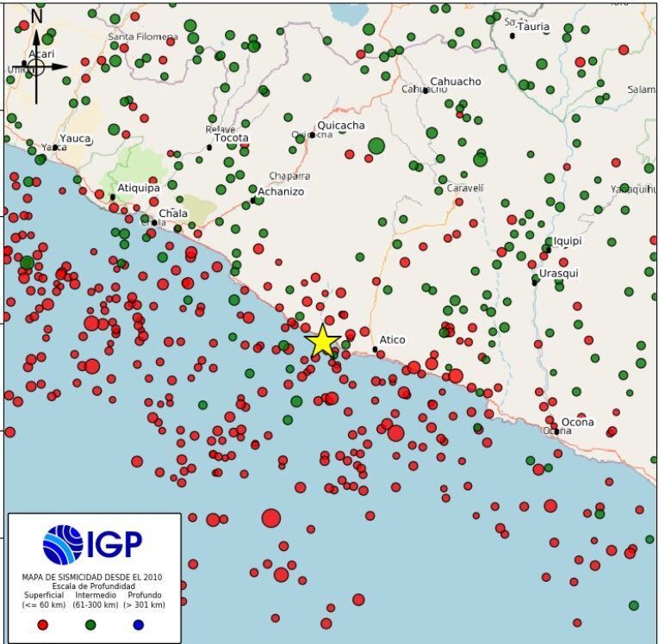
Task: Click the Atico town label
Action: click(x=392, y=339)
